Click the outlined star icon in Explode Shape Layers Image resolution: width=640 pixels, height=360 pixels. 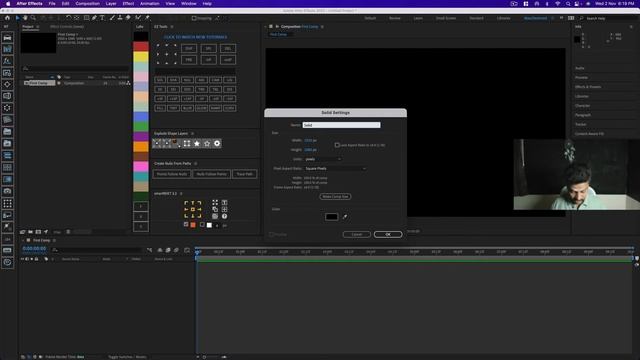[207, 143]
